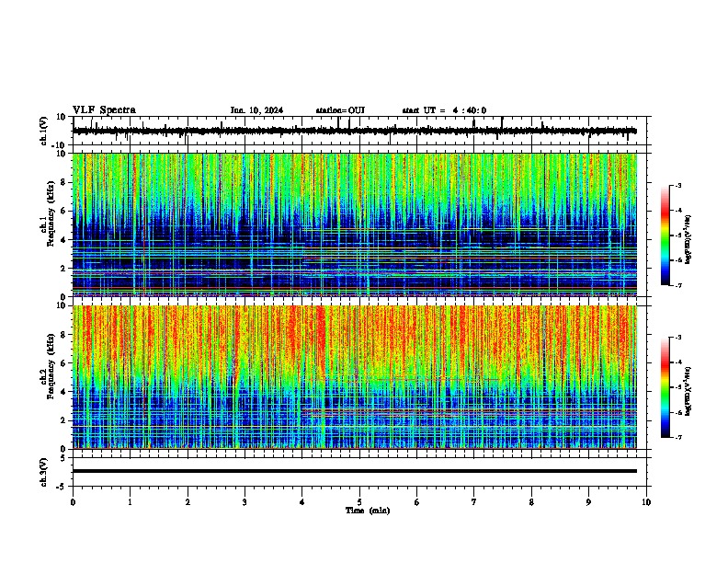Select the date text "Jan. 10, 2024"

coord(256,110)
